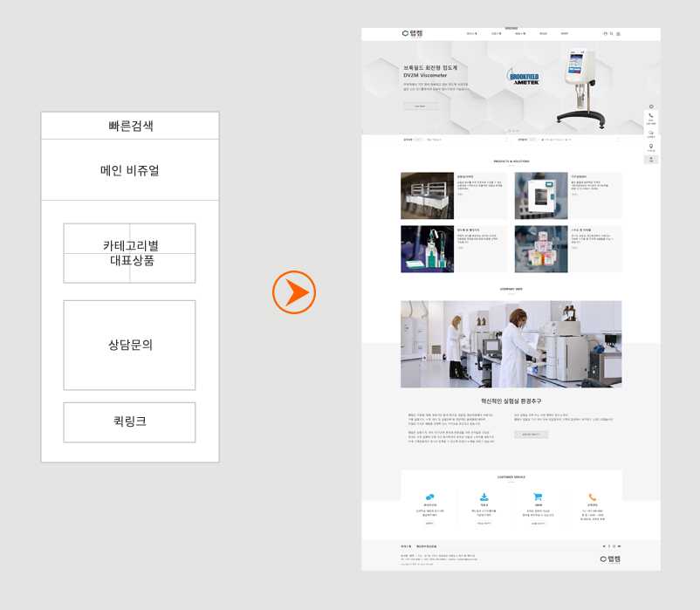Click the notice ticker up/down arrows
The width and height of the screenshot is (700, 610).
point(506,140)
